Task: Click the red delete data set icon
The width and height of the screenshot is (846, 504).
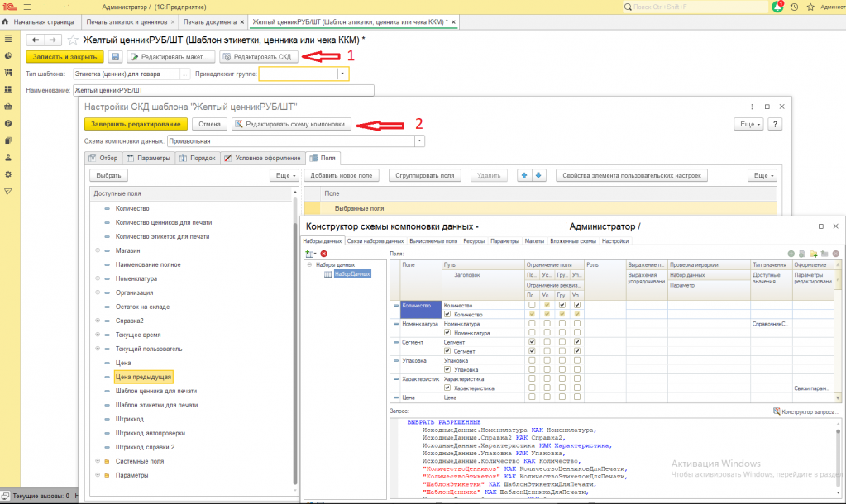Action: click(x=324, y=254)
